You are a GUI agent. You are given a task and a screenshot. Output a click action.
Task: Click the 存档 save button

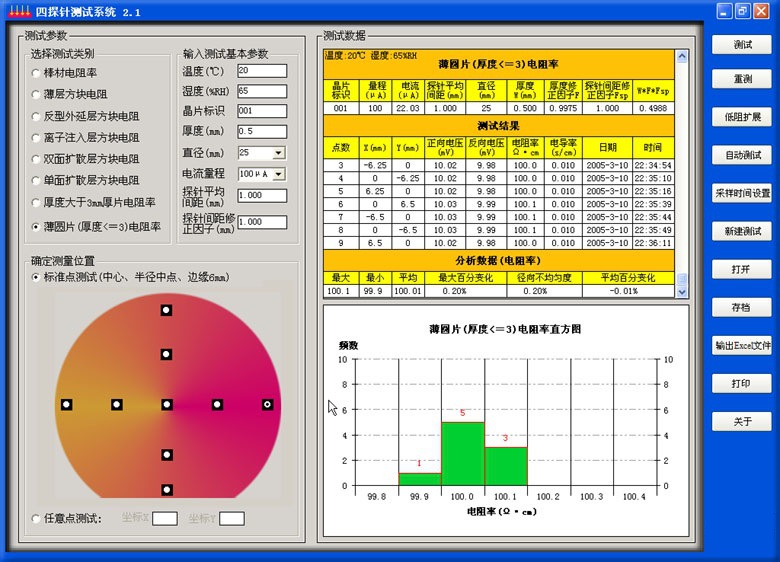(x=743, y=307)
